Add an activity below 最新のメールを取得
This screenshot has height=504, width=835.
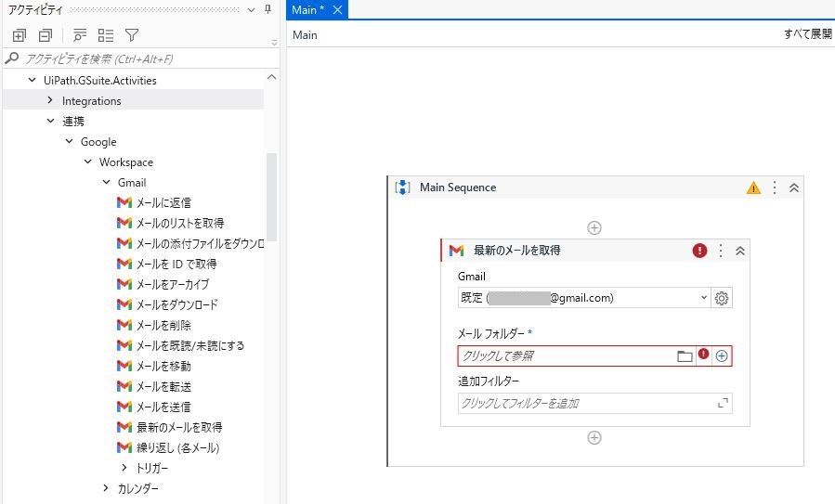pyautogui.click(x=594, y=437)
